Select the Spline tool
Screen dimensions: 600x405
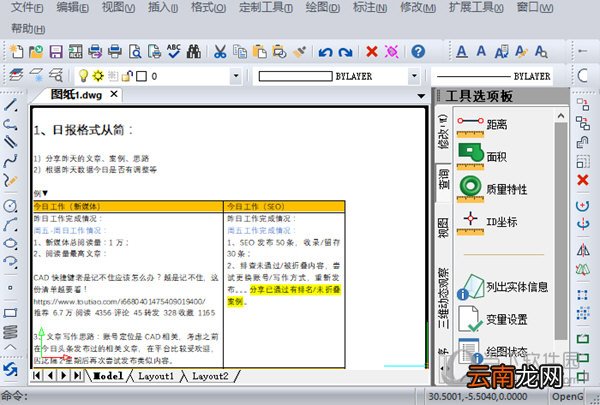(x=10, y=161)
